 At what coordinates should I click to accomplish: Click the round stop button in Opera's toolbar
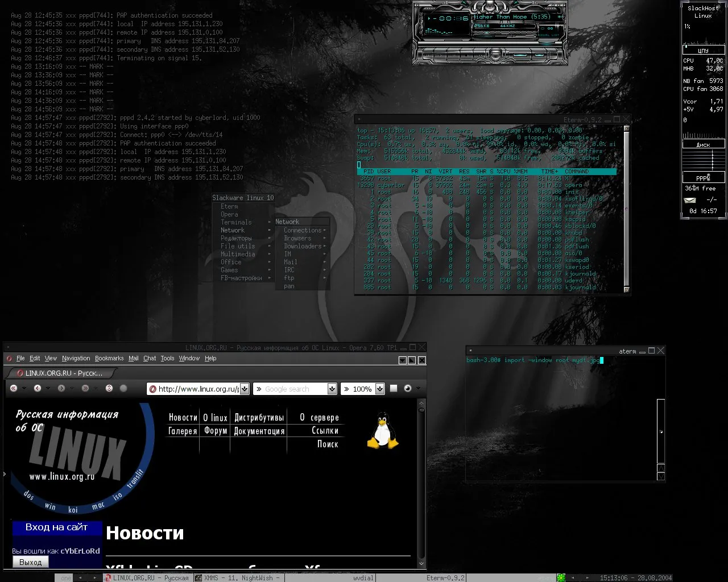pos(123,388)
